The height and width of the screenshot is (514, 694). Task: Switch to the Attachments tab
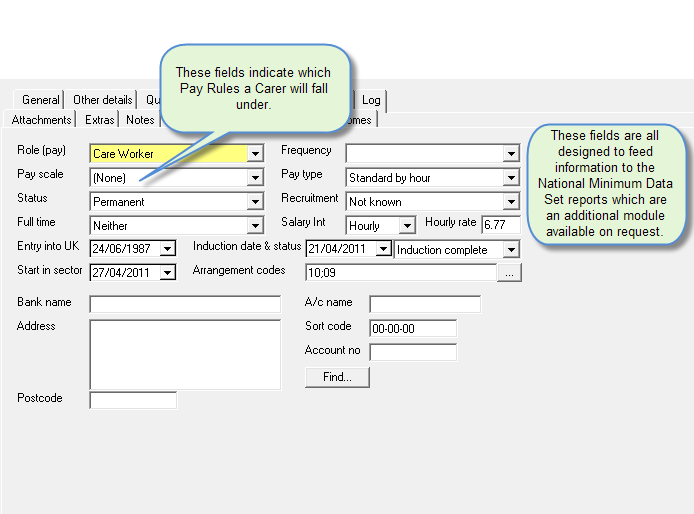[42, 120]
